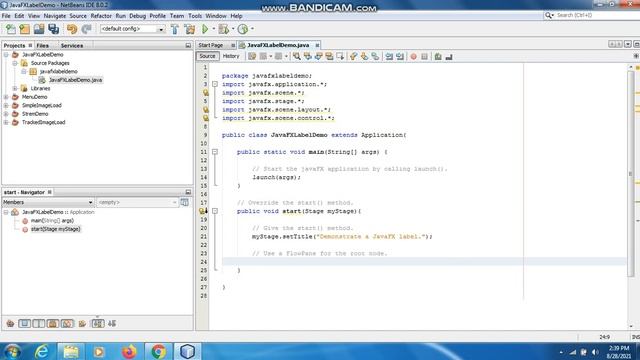
Task: Collapse the start method fold on line 18
Action: coord(215,211)
